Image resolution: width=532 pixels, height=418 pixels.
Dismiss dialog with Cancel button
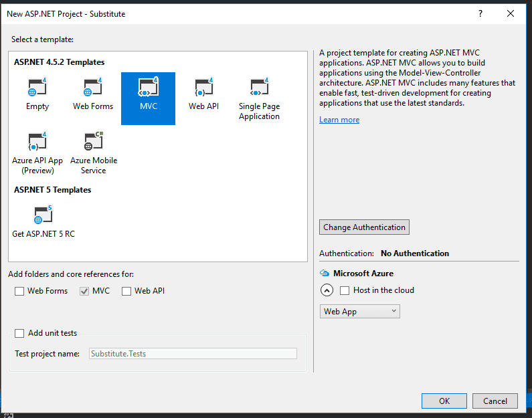495,401
